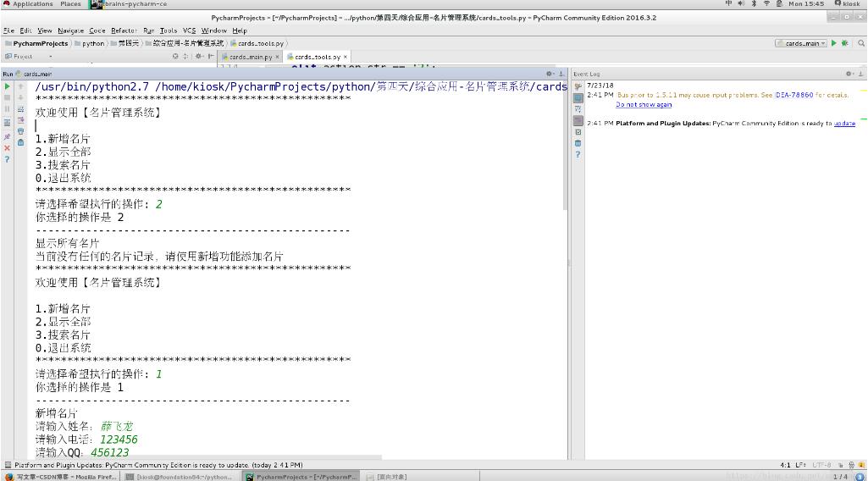Toggle tool window quick-access status icon
The width and height of the screenshot is (868, 481).
pos(7,465)
